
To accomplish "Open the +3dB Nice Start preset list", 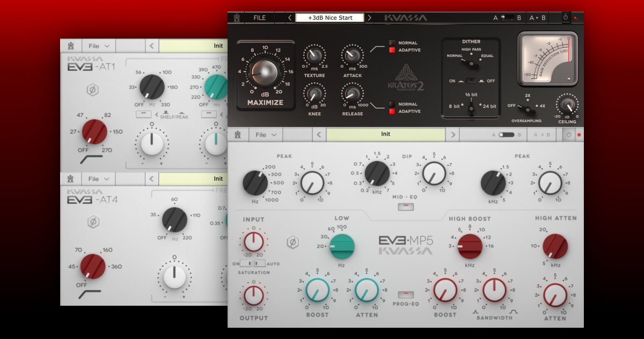I will click(x=330, y=18).
